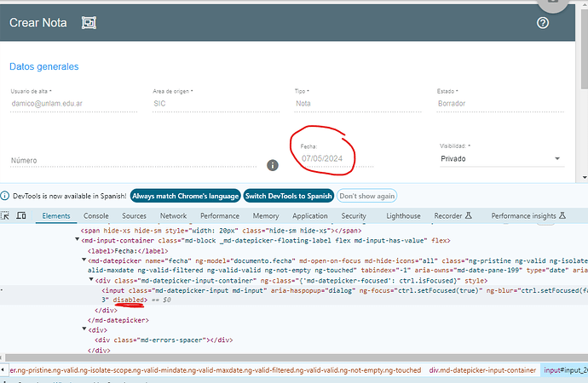Collapse the md-input-container node

78,240
